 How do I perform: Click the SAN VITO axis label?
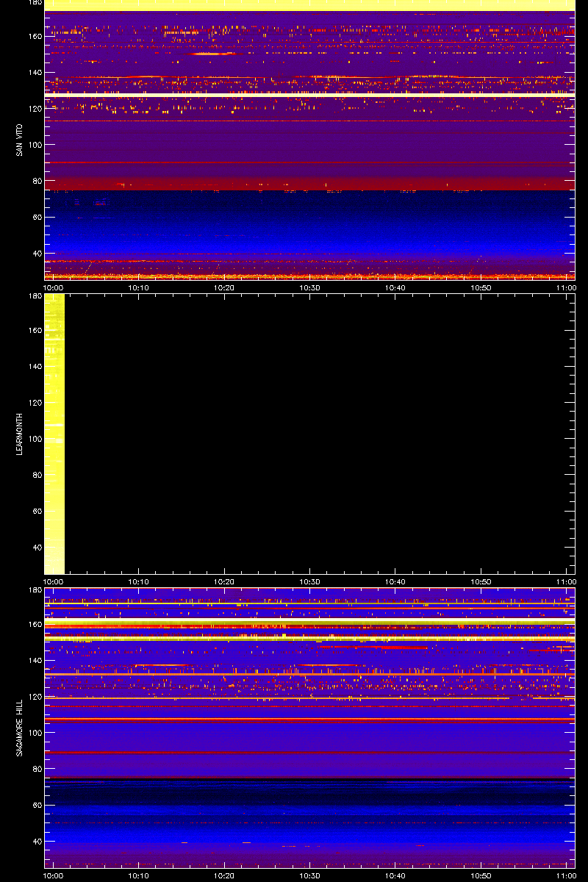click(20, 140)
